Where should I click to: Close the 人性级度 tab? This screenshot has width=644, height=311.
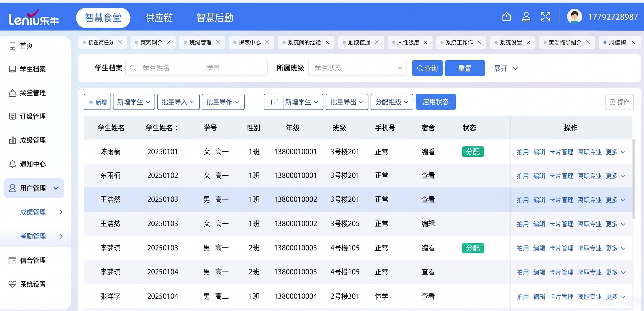pos(425,42)
